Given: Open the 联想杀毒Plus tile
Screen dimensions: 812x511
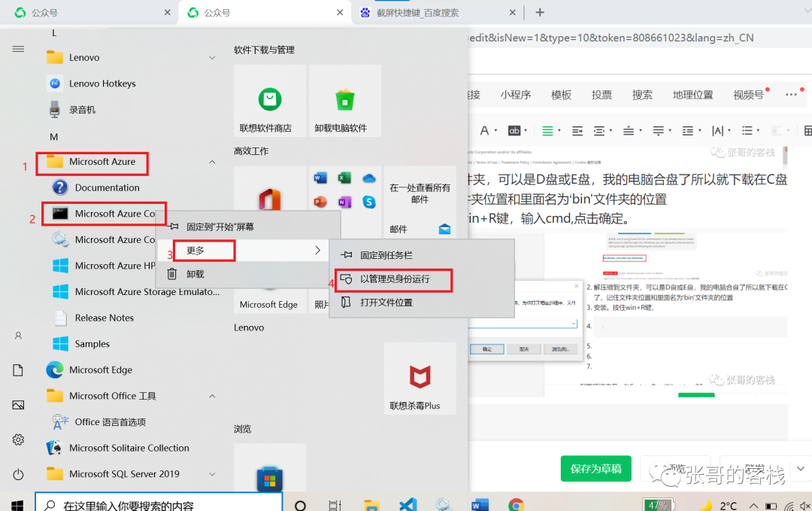Looking at the screenshot, I should 420,379.
